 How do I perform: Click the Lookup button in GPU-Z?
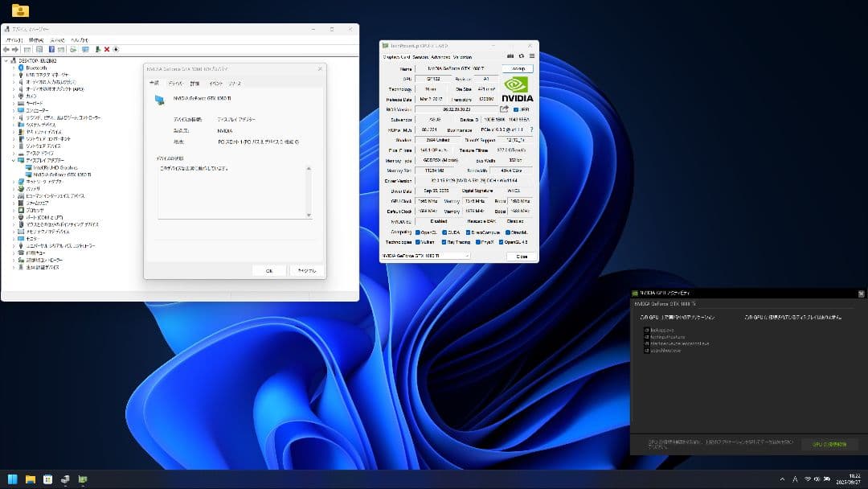pos(517,68)
